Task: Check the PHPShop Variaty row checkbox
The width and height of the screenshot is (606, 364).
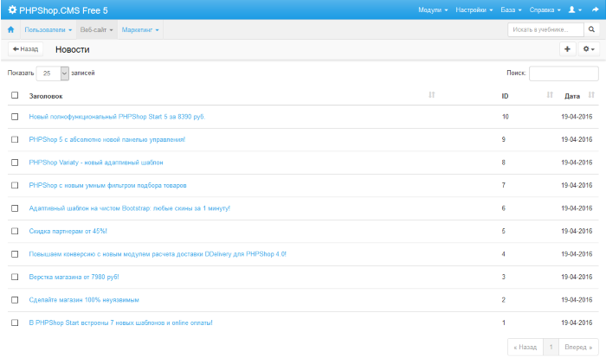Action: click(x=15, y=163)
